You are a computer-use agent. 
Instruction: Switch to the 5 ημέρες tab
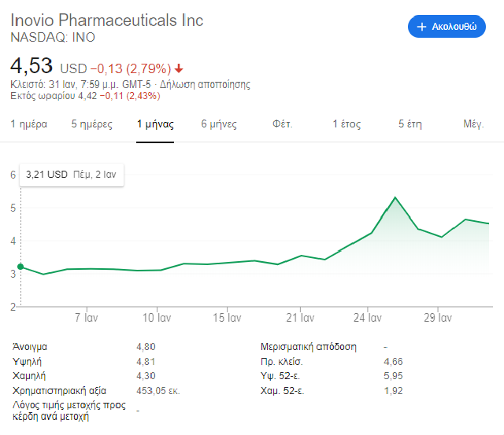pyautogui.click(x=91, y=124)
